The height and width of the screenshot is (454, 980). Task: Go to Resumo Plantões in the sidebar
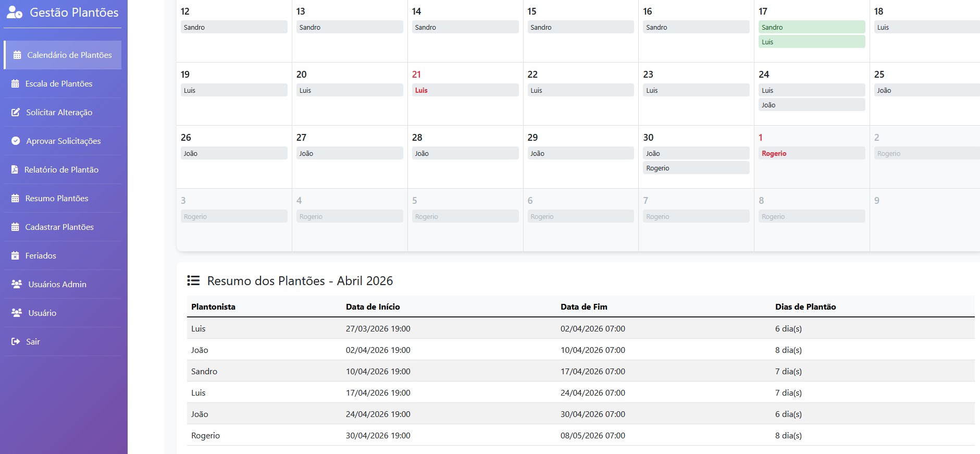tap(63, 198)
